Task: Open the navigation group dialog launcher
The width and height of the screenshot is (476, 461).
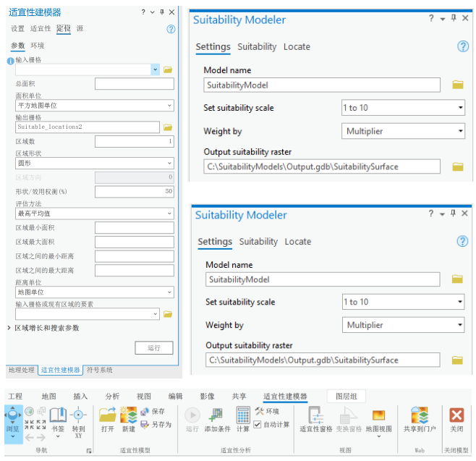Action: click(89, 452)
